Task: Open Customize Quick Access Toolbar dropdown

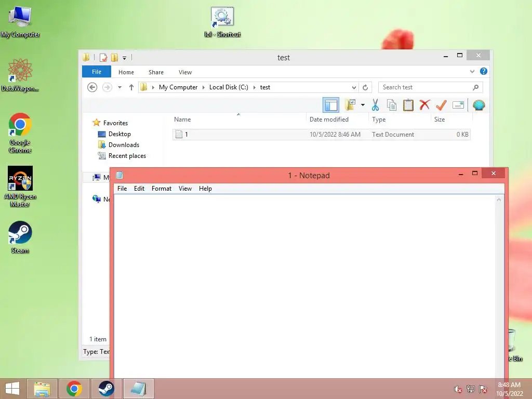Action: (125, 58)
